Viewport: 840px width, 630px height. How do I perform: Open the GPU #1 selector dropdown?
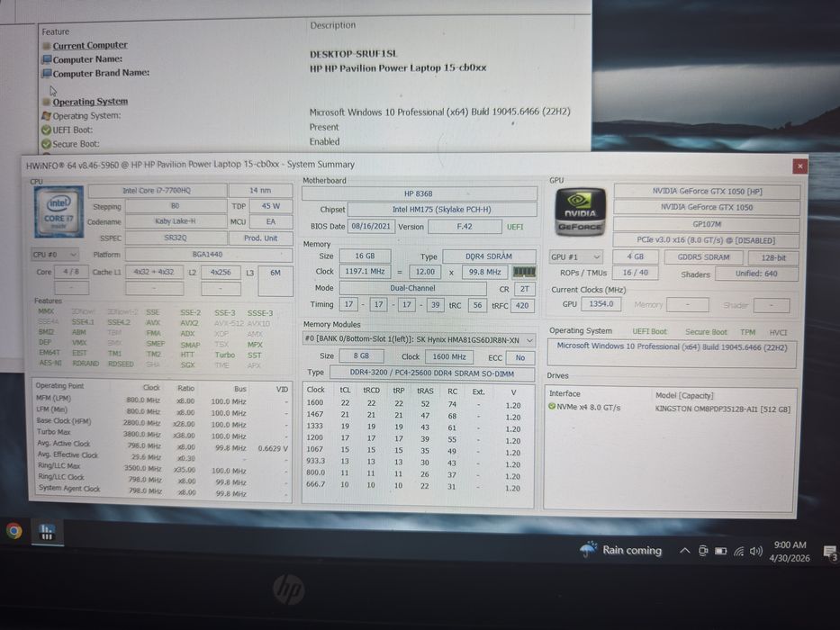pyautogui.click(x=576, y=257)
